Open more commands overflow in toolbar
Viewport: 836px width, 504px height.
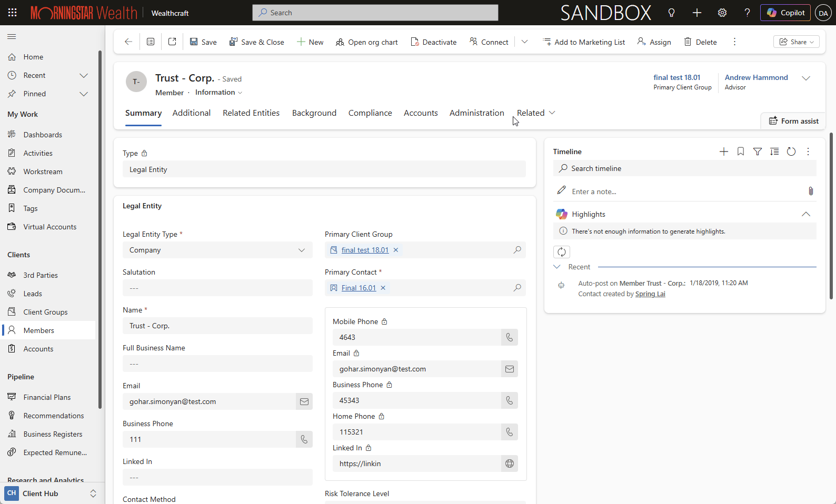coord(734,42)
